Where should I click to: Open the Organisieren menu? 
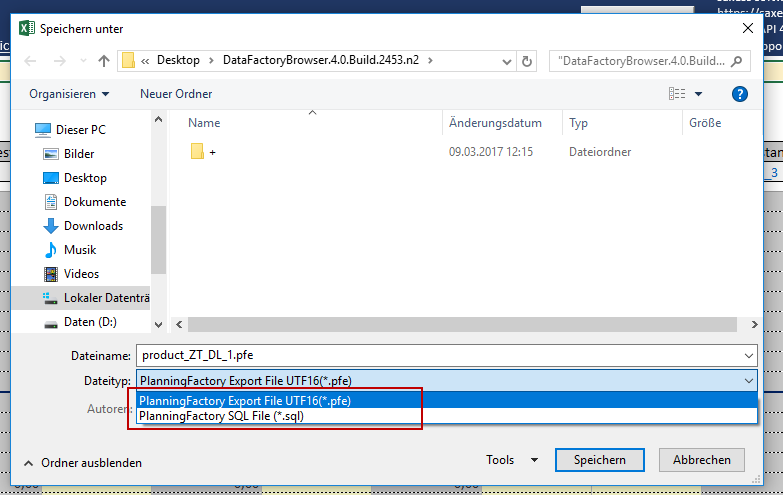70,94
